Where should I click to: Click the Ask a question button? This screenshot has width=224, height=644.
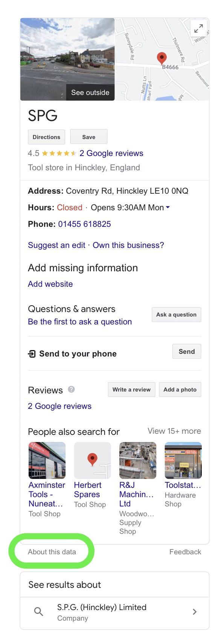(x=176, y=315)
